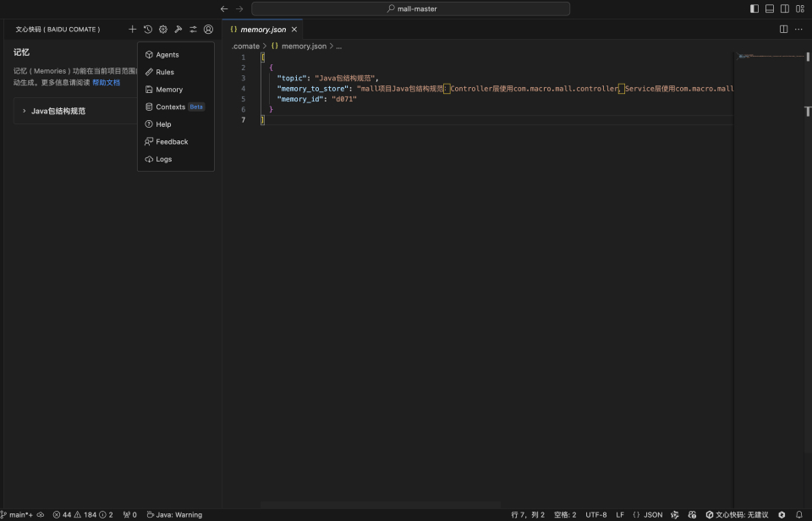The image size is (812, 521).
Task: Open the JSON language mode selector
Action: coord(648,514)
